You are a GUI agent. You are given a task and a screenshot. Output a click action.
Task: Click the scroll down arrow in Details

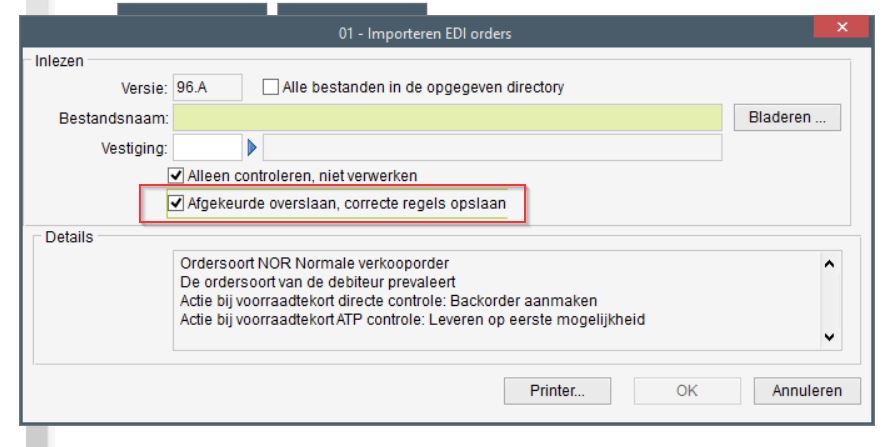pyautogui.click(x=829, y=337)
